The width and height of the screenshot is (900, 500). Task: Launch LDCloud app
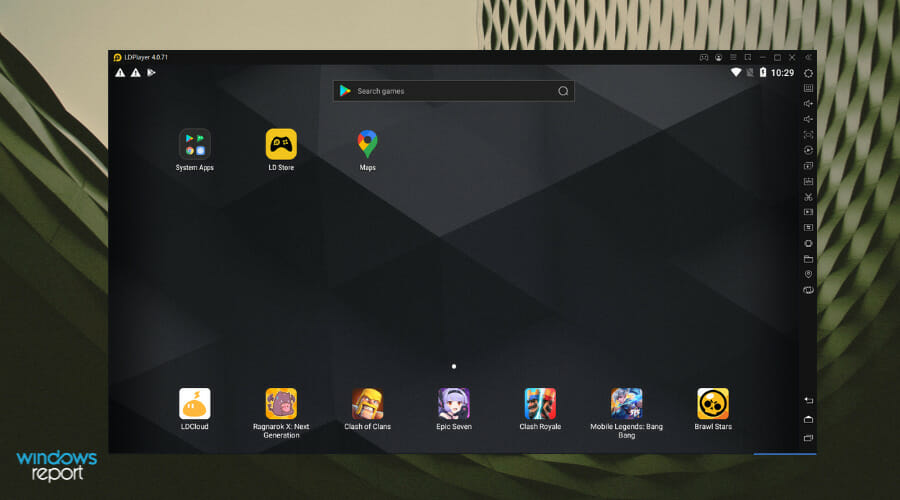click(x=195, y=409)
